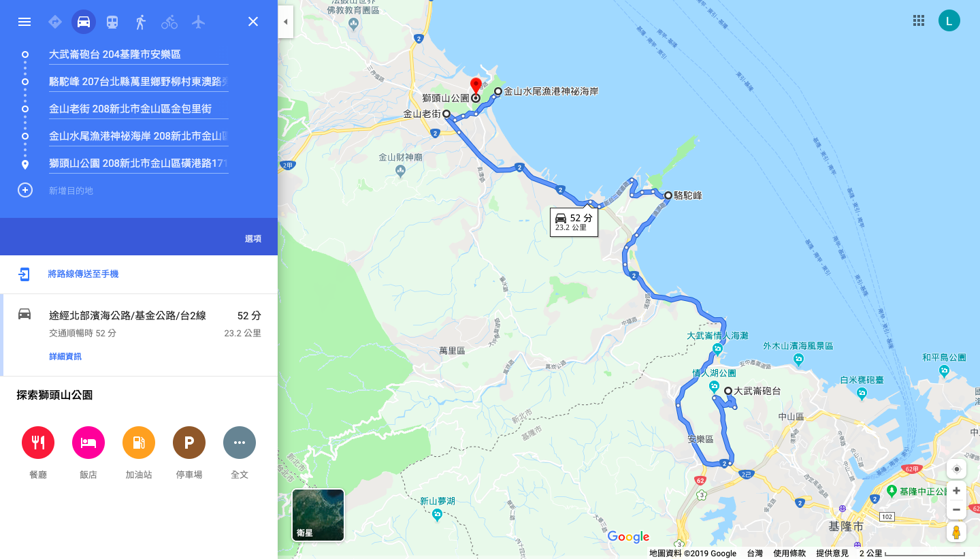Drop Pegman for Street View
980x559 pixels.
point(956,532)
